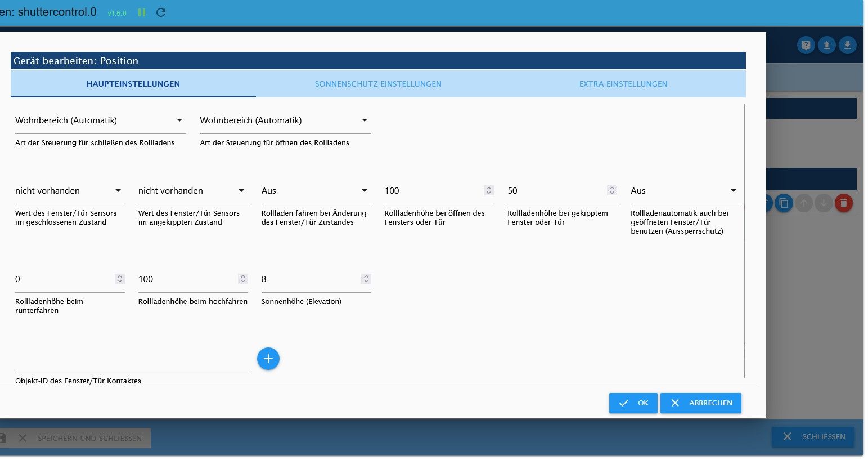Expand the tilted-state sensor value dropdown
868x460 pixels.
tap(193, 191)
